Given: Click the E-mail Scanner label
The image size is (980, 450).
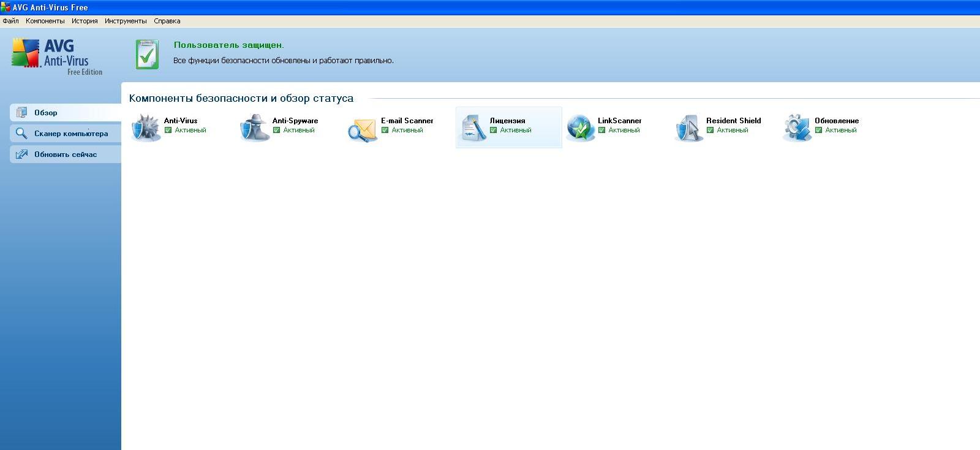Looking at the screenshot, I should point(407,121).
